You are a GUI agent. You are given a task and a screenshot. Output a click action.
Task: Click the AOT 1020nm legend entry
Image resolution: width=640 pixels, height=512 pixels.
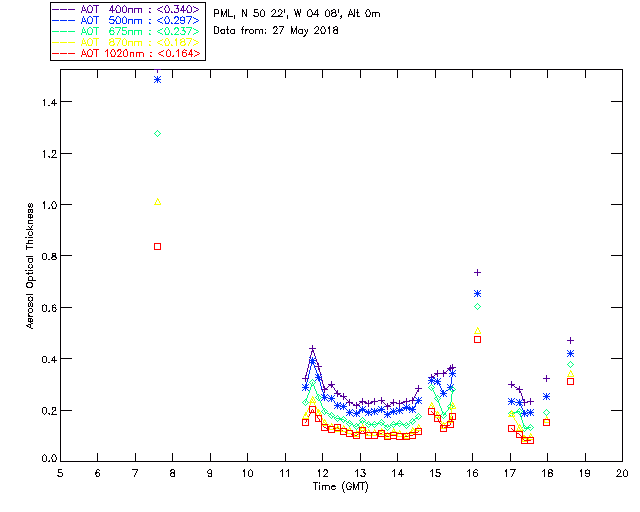(127, 53)
